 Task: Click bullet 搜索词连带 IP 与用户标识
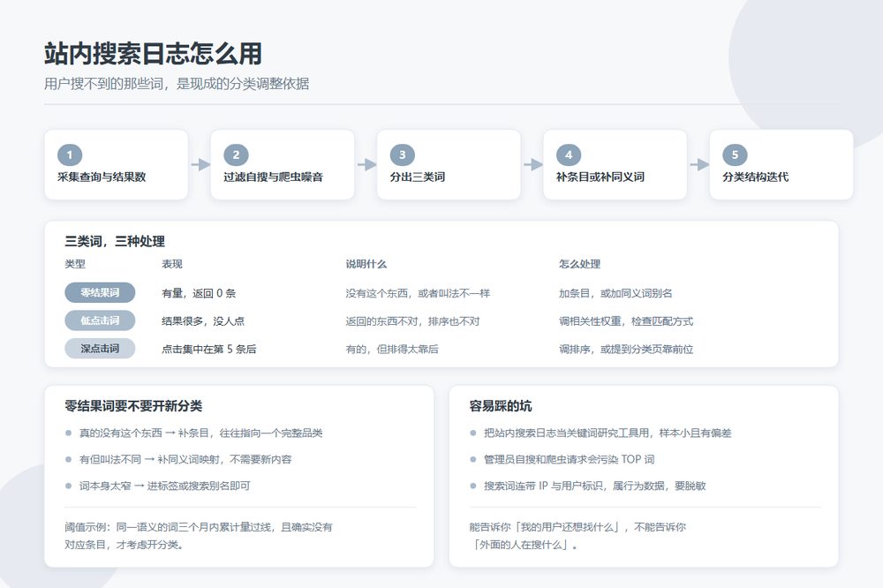point(594,486)
